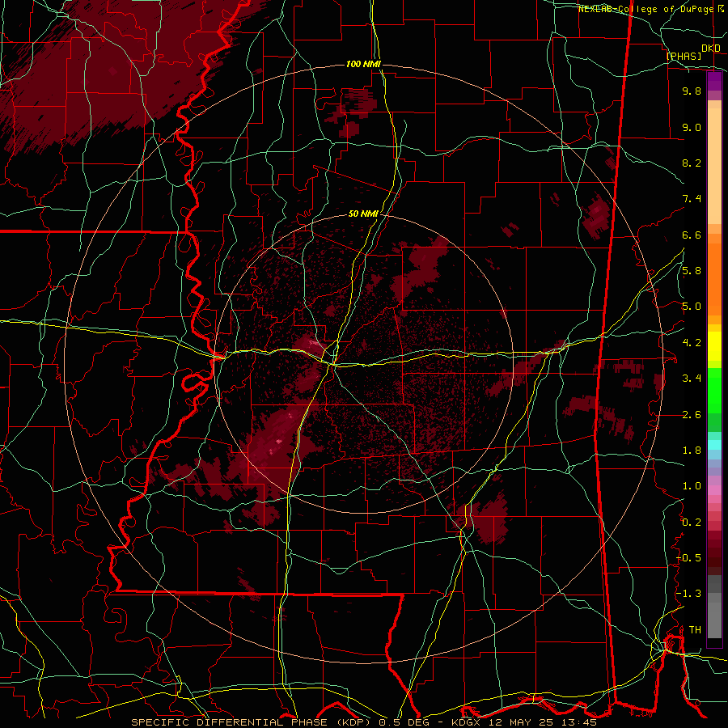
Task: Pick the purple band atop the color scale
Action: click(x=714, y=81)
